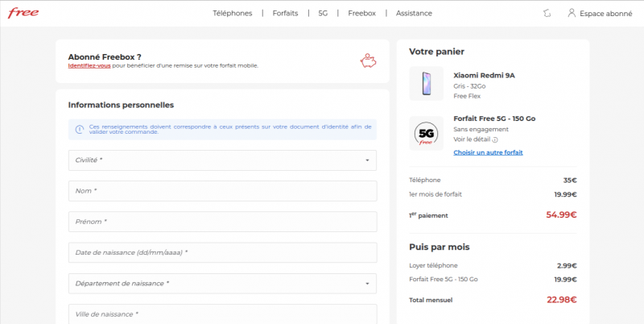Select the Date de naissance field
Image resolution: width=644 pixels, height=324 pixels.
(x=222, y=252)
